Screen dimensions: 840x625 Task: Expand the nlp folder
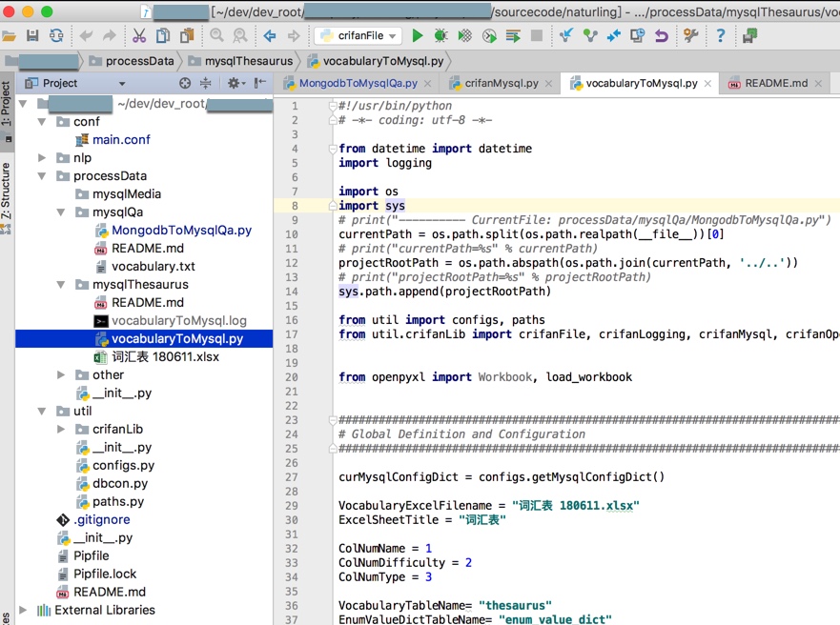pyautogui.click(x=42, y=158)
